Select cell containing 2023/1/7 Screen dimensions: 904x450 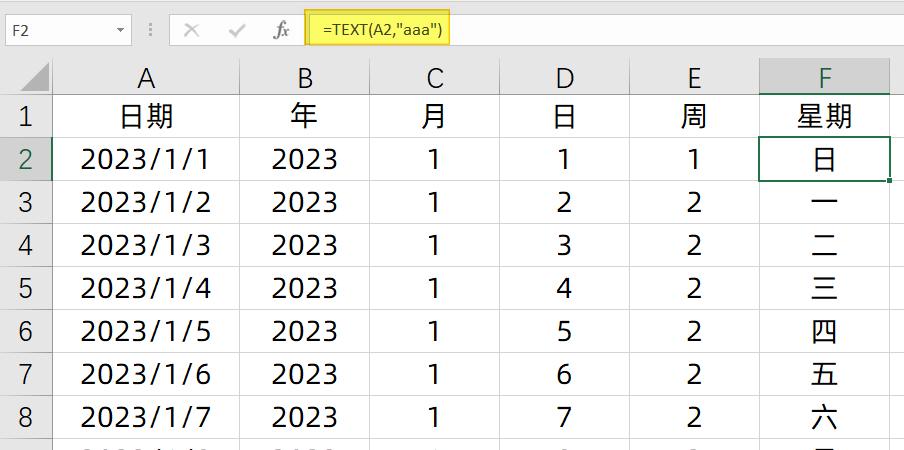[146, 417]
